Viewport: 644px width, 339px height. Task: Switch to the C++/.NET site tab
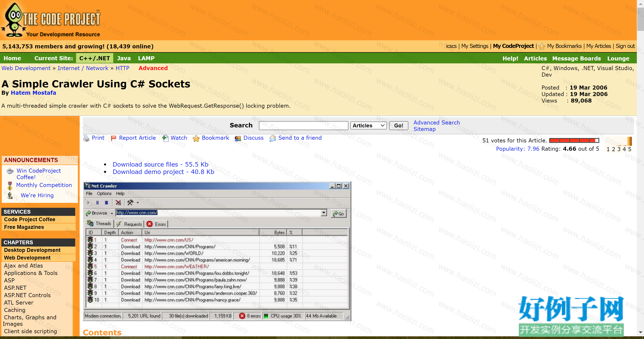pyautogui.click(x=94, y=58)
